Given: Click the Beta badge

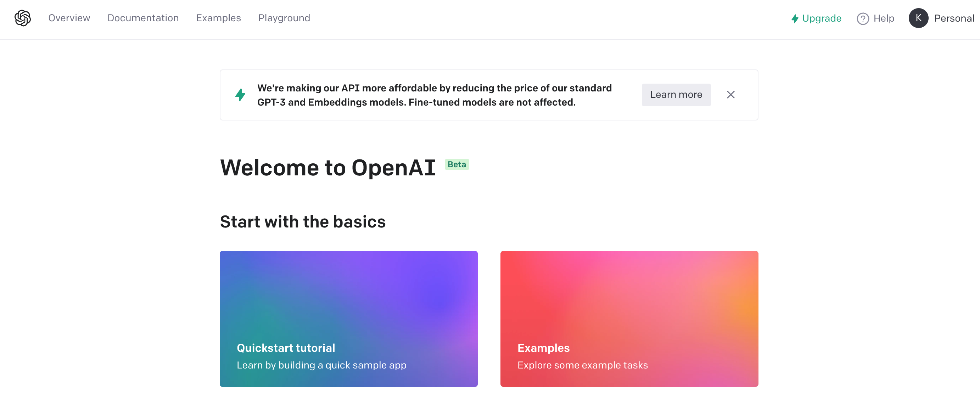Looking at the screenshot, I should [457, 164].
